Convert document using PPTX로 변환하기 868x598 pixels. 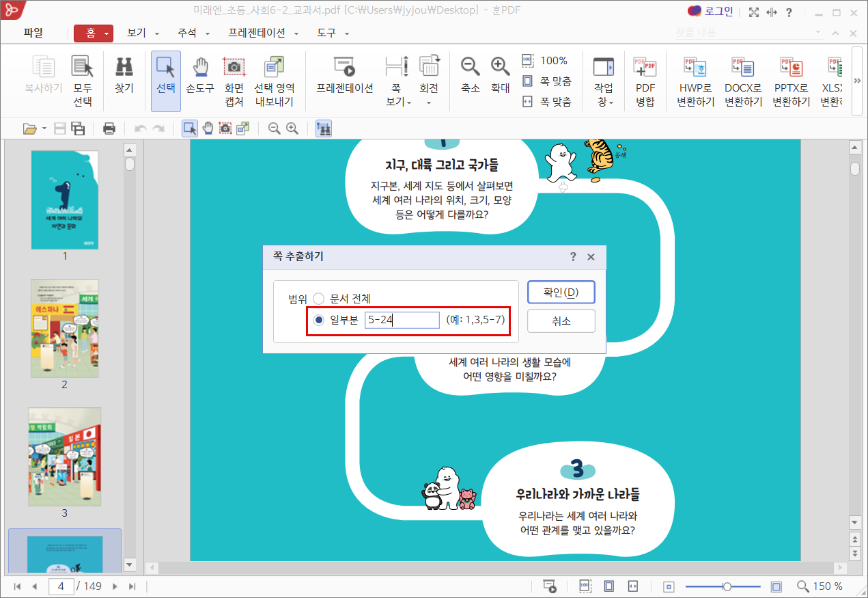click(791, 81)
